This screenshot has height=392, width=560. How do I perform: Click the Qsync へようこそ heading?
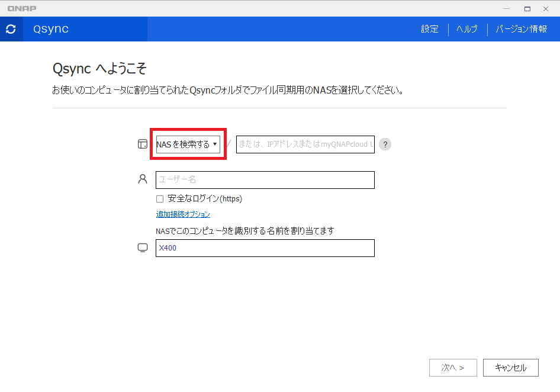(99, 68)
